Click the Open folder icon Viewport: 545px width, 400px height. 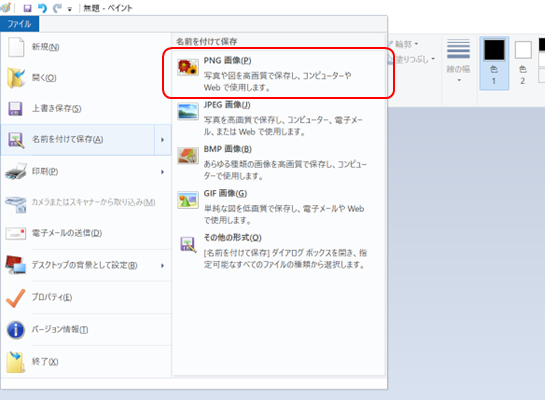coord(16,78)
